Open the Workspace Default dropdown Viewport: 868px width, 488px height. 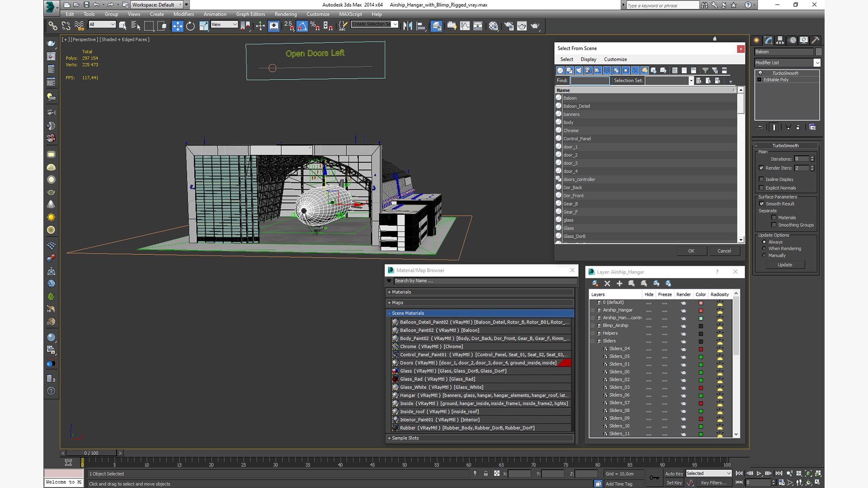click(x=157, y=5)
